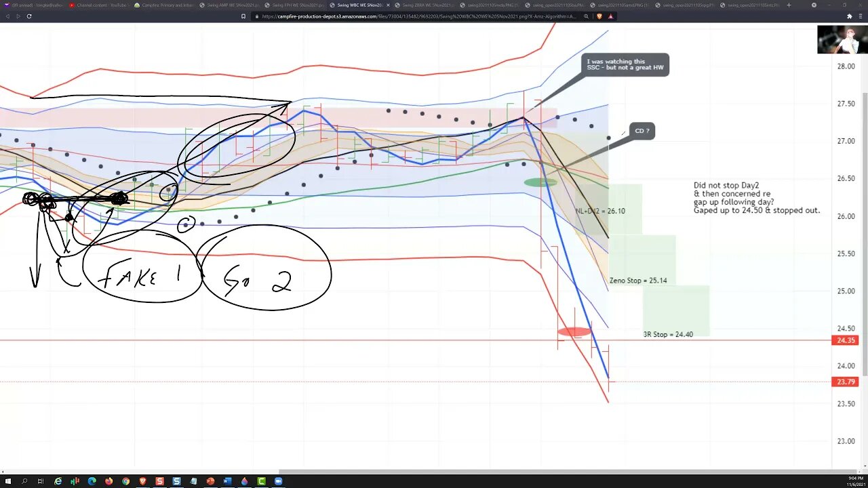
Task: Click the 25.00 price axis value
Action: [846, 291]
